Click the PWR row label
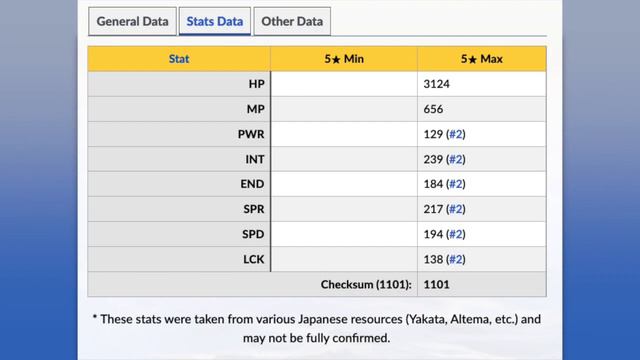This screenshot has width=640, height=360. coord(251,134)
